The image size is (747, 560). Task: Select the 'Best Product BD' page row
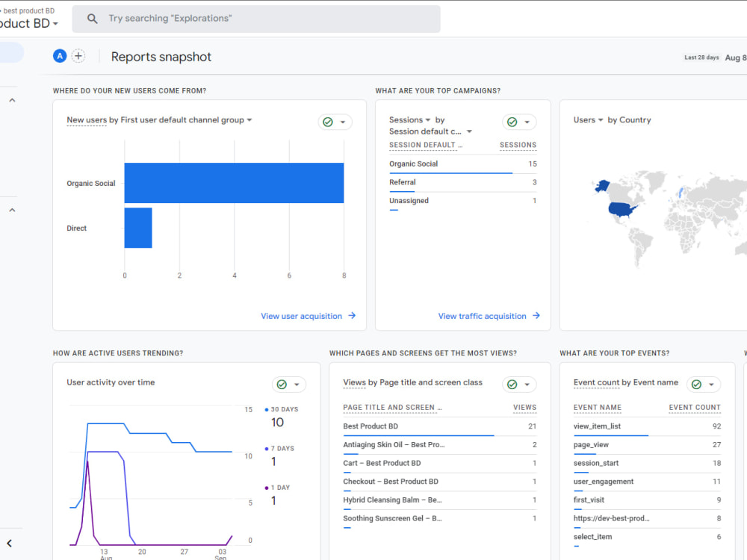point(440,426)
